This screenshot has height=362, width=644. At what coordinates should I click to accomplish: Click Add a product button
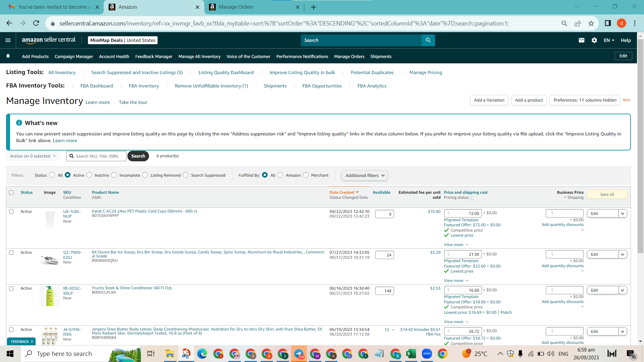529,100
